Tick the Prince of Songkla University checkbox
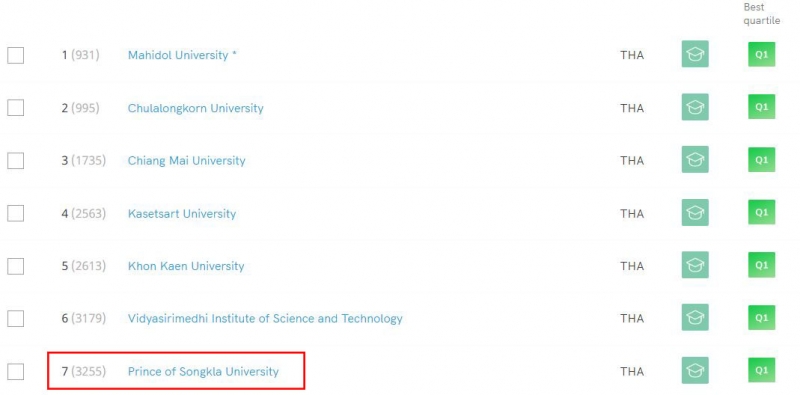 [15, 372]
